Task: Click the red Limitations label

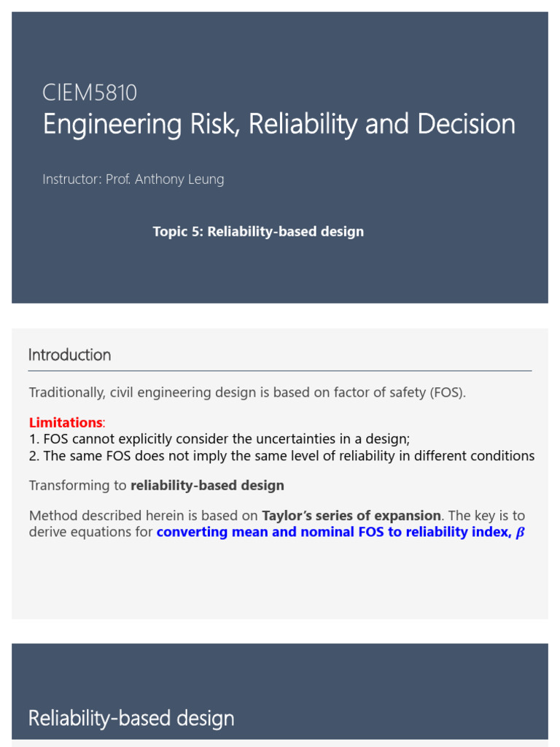Action: pyautogui.click(x=66, y=422)
